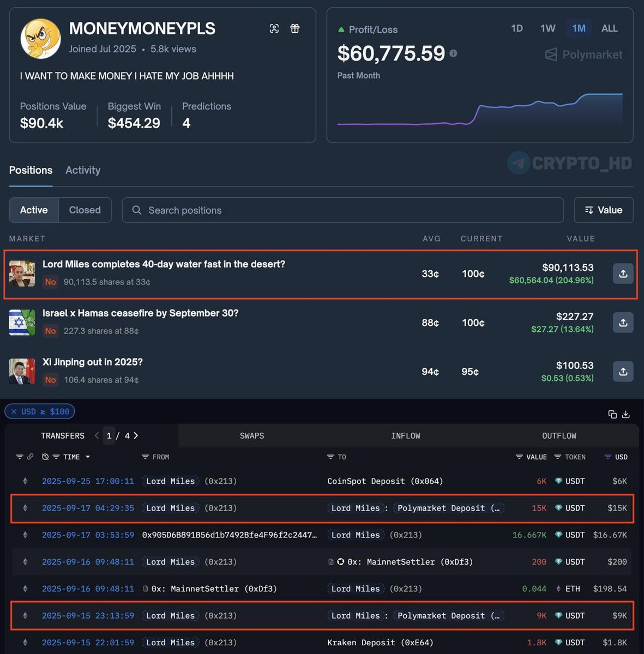Click the $454.29 Biggest Win value
The height and width of the screenshot is (654, 644).
[134, 123]
